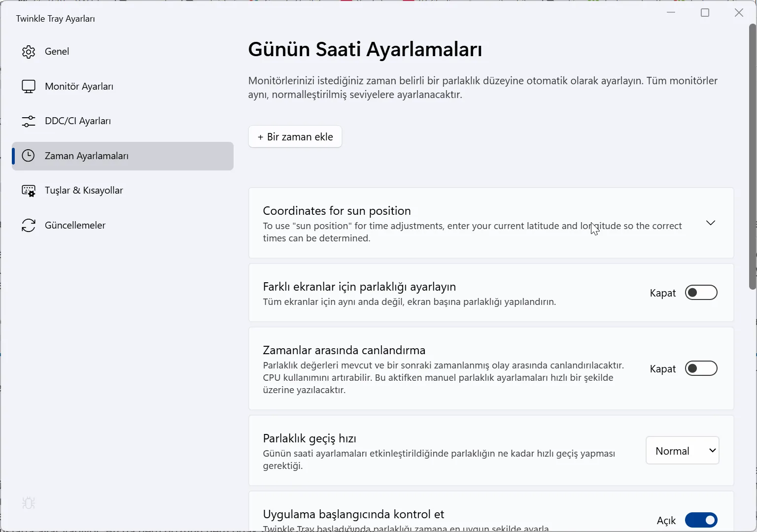Enable Zamanlar arasında canlandırma switch
Viewport: 757px width, 532px height.
coord(701,368)
